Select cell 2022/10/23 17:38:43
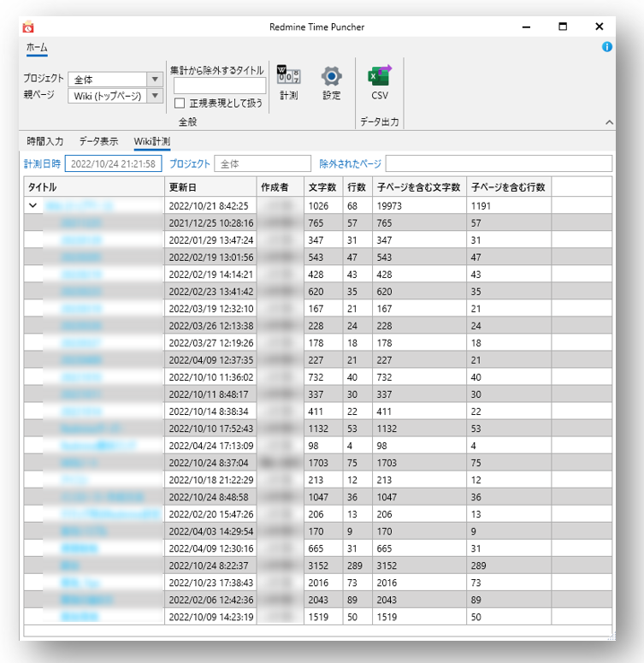The image size is (644, 663). 210,583
